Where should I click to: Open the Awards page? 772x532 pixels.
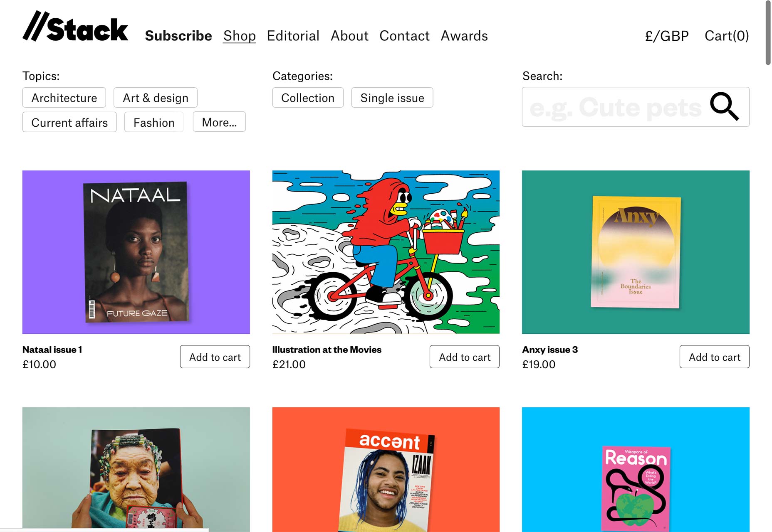click(x=464, y=36)
